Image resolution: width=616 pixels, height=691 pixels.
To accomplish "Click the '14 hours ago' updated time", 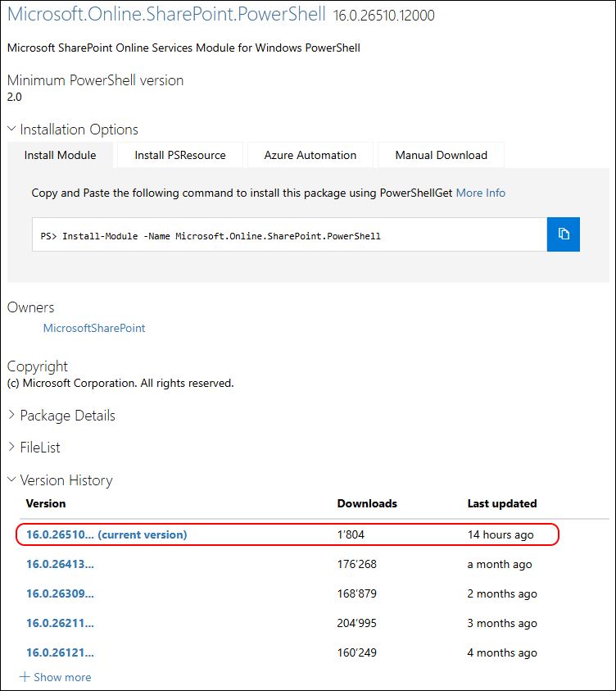I will (500, 535).
